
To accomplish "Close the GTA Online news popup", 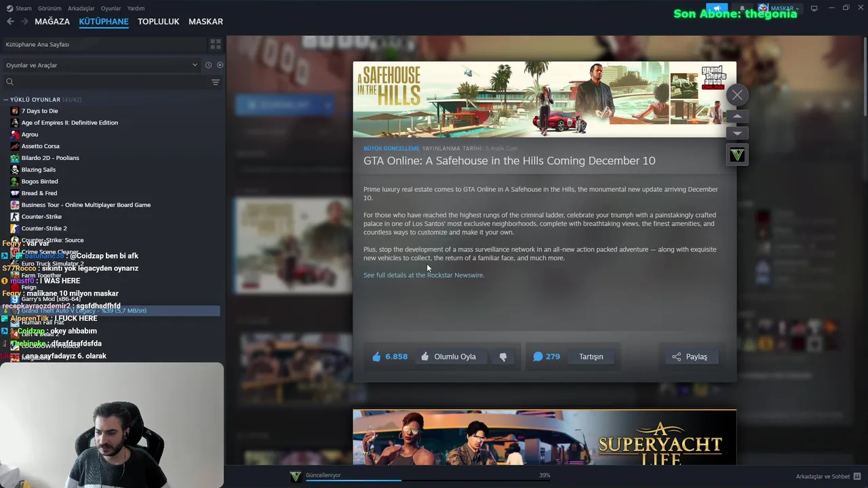I will 737,95.
